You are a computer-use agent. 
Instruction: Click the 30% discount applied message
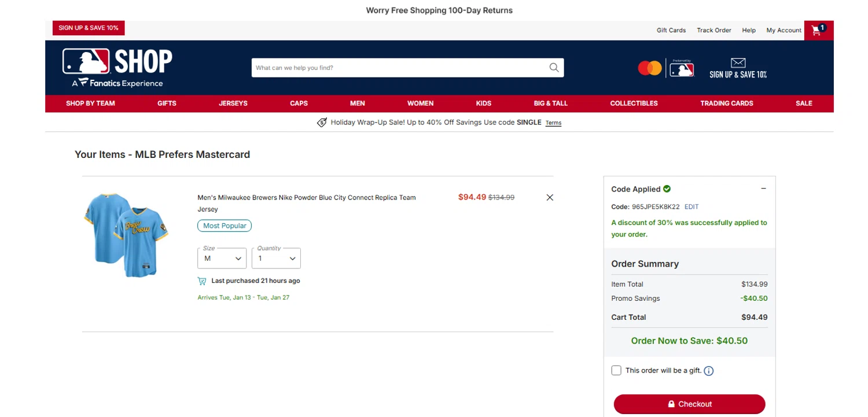[689, 228]
